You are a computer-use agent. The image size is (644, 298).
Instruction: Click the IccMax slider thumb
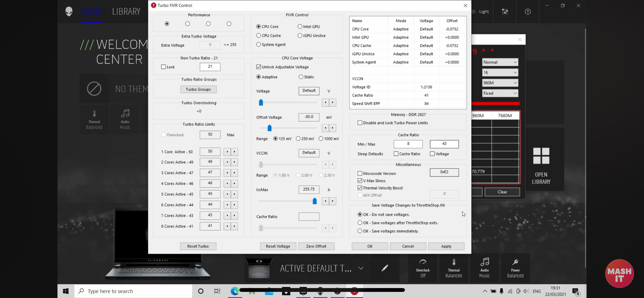click(x=315, y=201)
